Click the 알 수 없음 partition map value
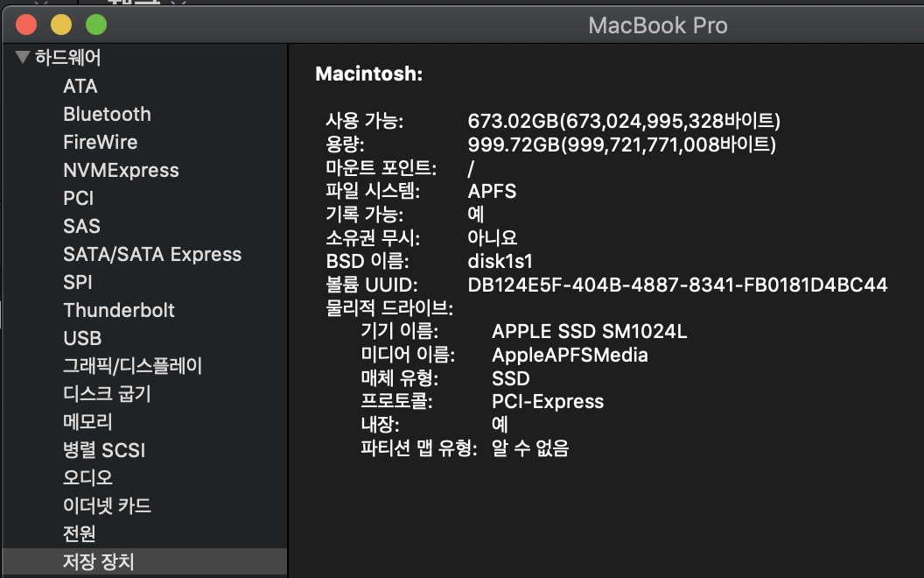Image resolution: width=924 pixels, height=578 pixels. [x=530, y=448]
